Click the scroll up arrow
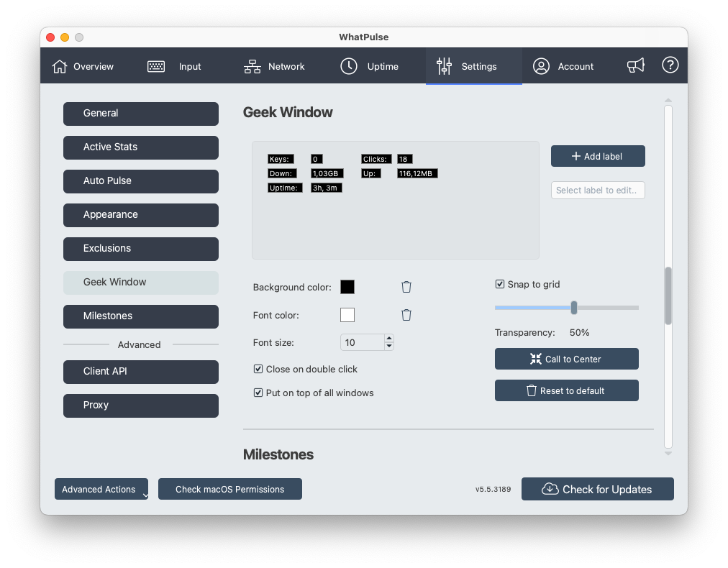Screen dimensions: 728x568 pos(668,100)
